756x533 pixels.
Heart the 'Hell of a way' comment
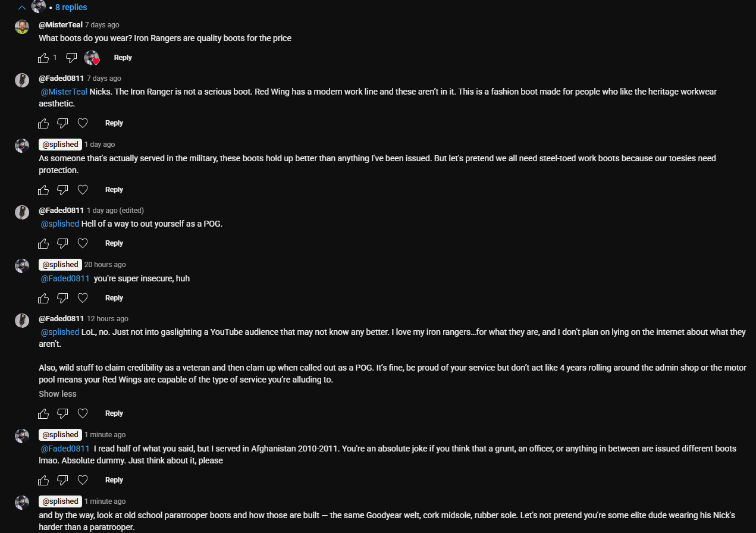(83, 243)
